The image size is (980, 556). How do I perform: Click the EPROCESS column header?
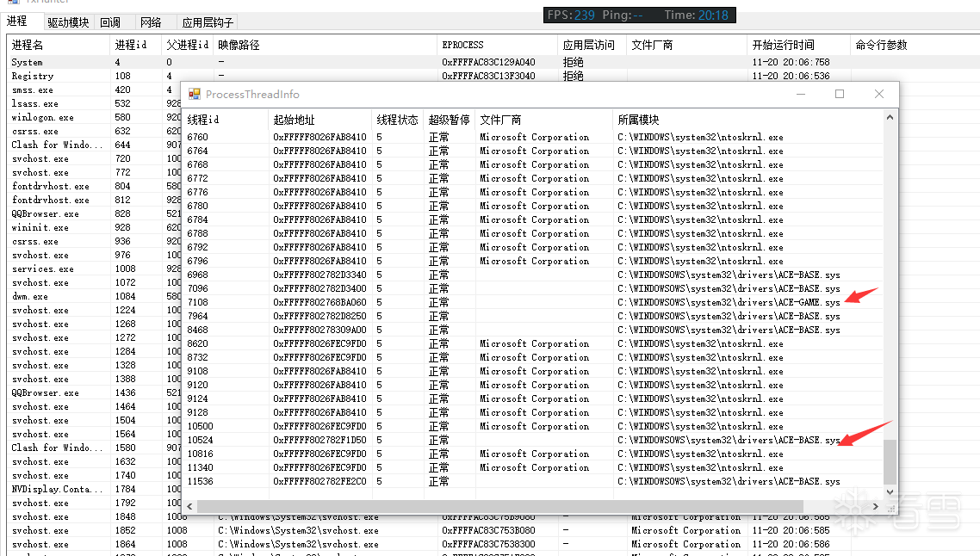click(x=497, y=45)
